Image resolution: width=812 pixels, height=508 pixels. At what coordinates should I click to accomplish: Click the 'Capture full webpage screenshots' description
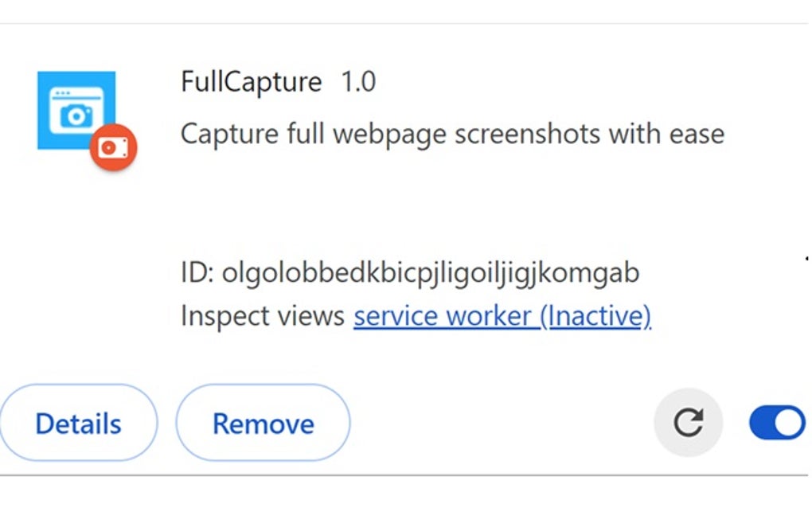[452, 134]
